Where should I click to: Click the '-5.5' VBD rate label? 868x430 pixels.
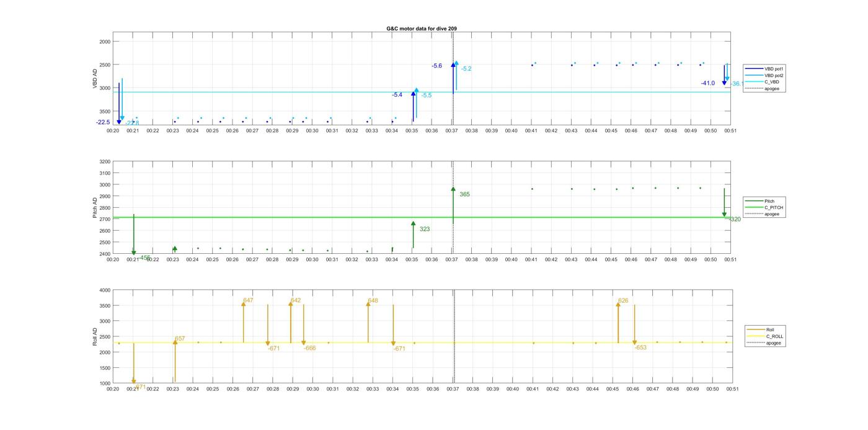tap(427, 96)
